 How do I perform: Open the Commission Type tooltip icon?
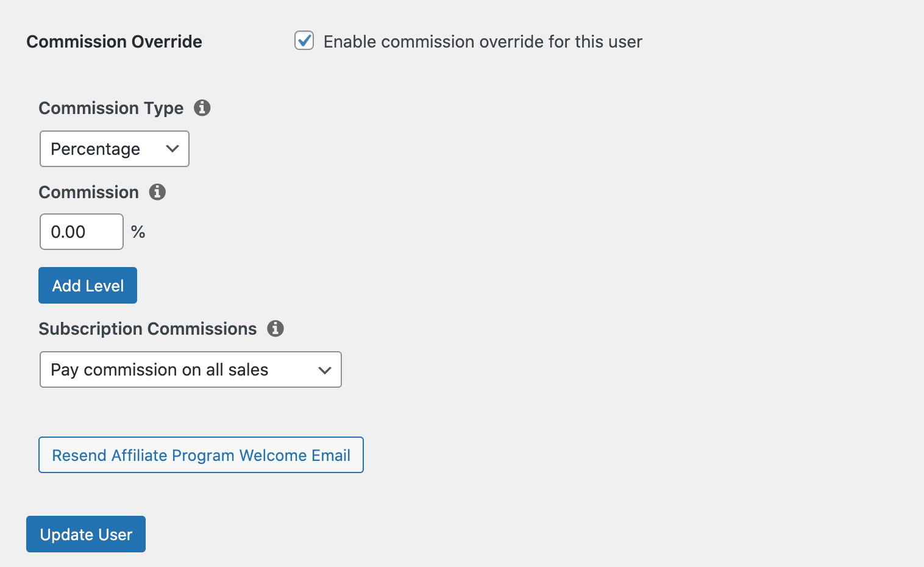(x=202, y=108)
